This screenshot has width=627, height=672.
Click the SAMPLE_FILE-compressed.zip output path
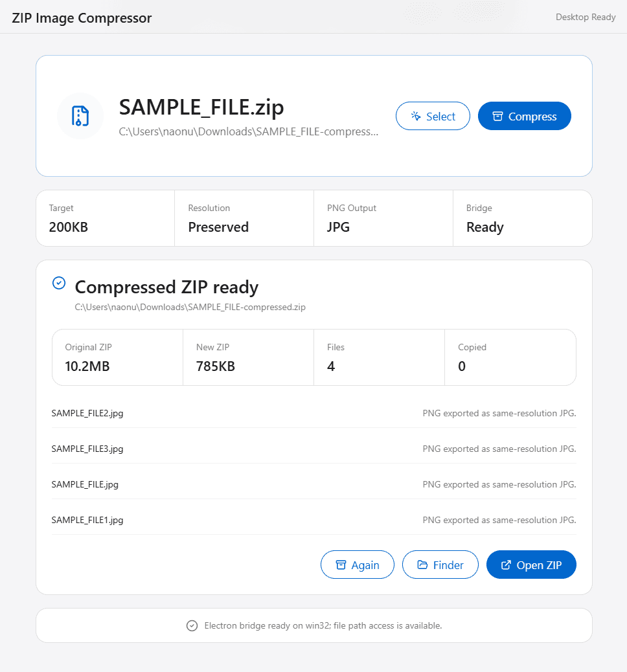click(x=190, y=308)
